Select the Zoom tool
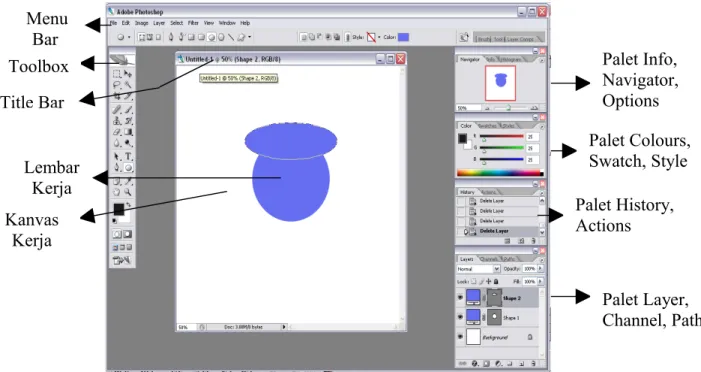The height and width of the screenshot is (372, 701). click(128, 192)
